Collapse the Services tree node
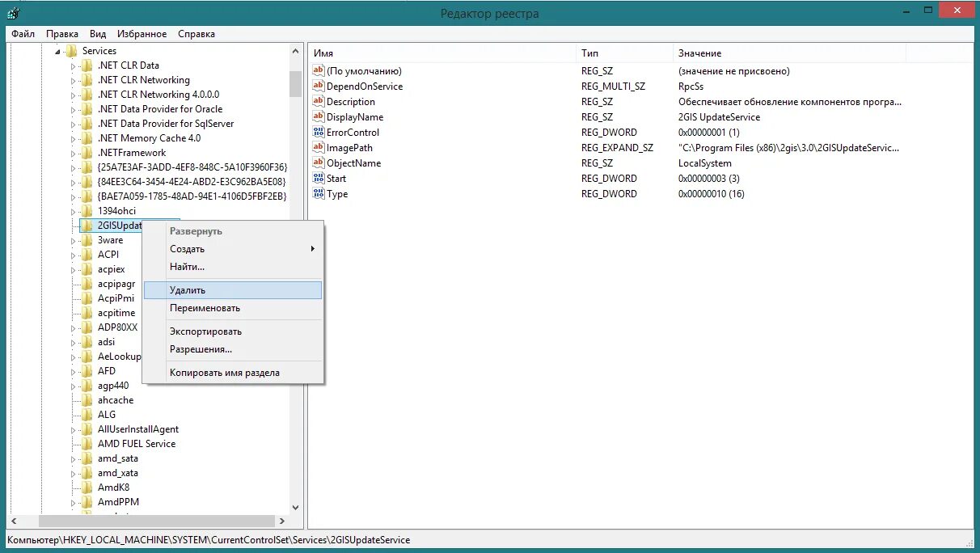Viewport: 980px width, 553px height. pyautogui.click(x=57, y=50)
